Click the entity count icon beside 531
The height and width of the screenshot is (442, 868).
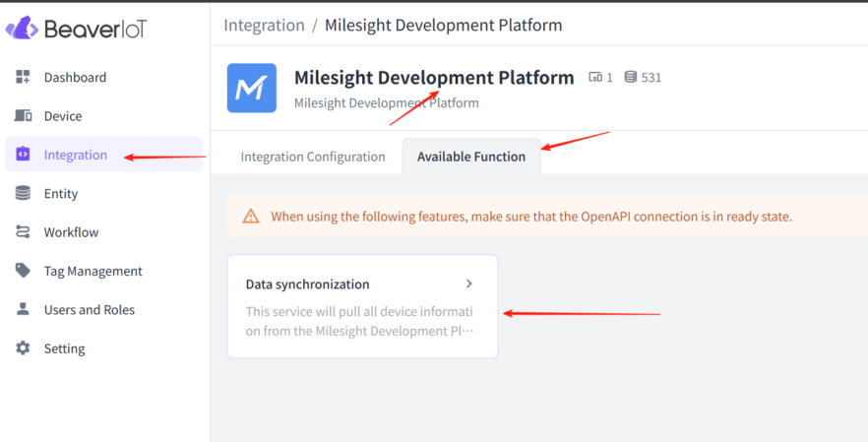(x=631, y=77)
